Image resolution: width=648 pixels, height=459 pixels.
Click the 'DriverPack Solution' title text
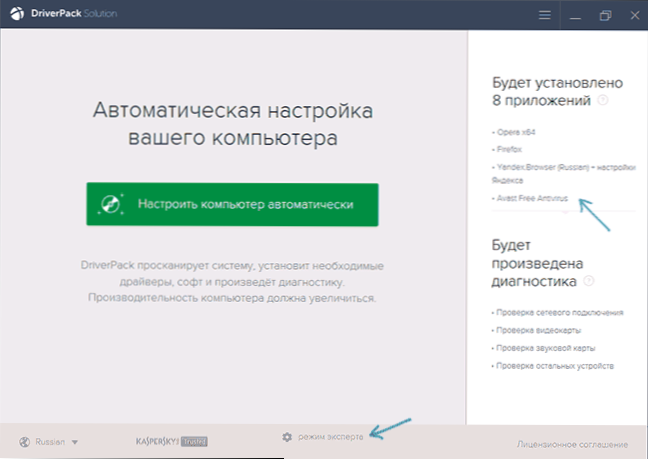[x=74, y=14]
